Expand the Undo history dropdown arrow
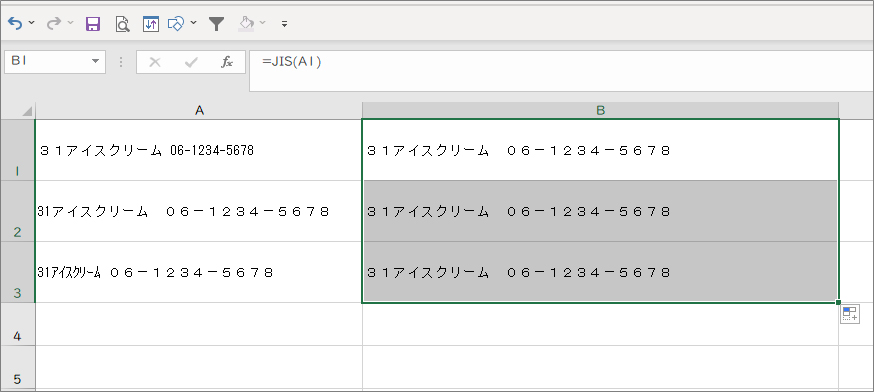Image resolution: width=874 pixels, height=392 pixels. [x=31, y=23]
